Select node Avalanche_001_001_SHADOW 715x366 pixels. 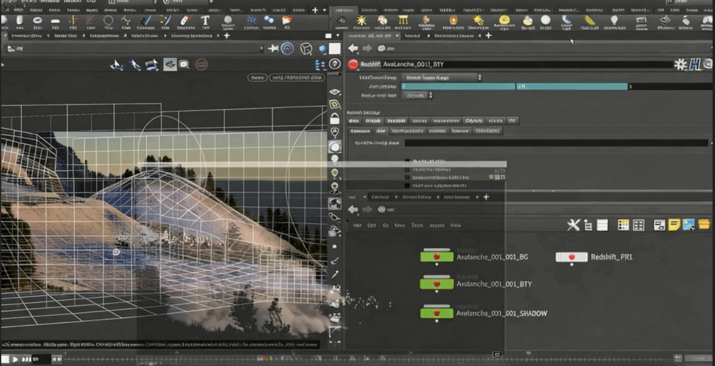point(436,313)
